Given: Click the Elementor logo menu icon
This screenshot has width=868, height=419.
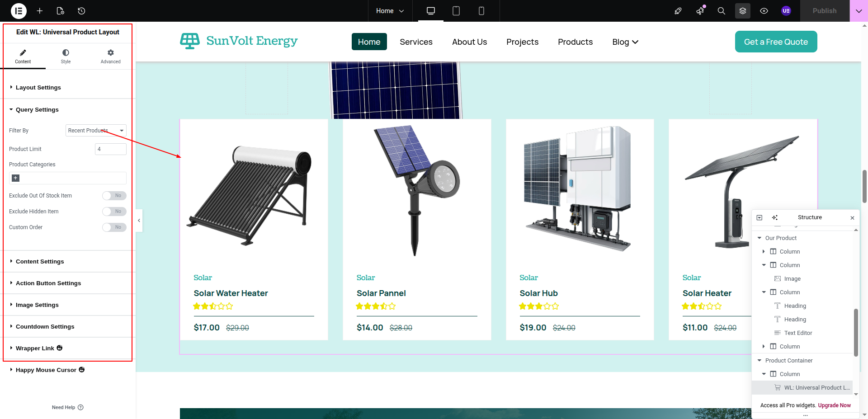Looking at the screenshot, I should [x=19, y=11].
